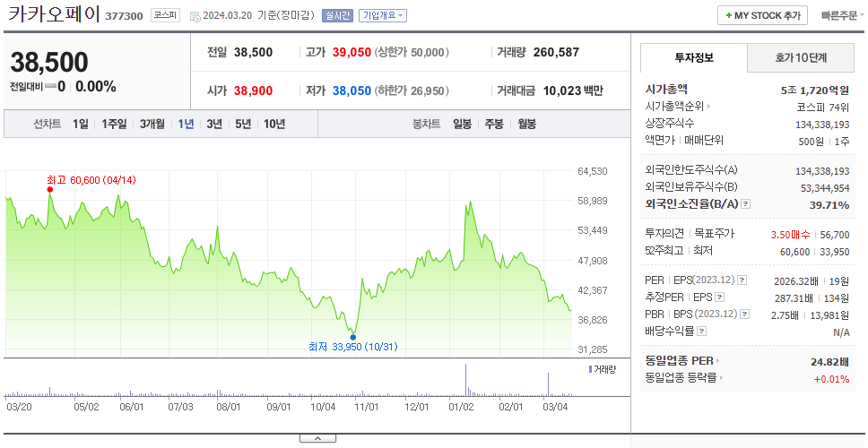This screenshot has height=448, width=868.
Task: Click the 고가 value 39,050
Action: pos(352,53)
